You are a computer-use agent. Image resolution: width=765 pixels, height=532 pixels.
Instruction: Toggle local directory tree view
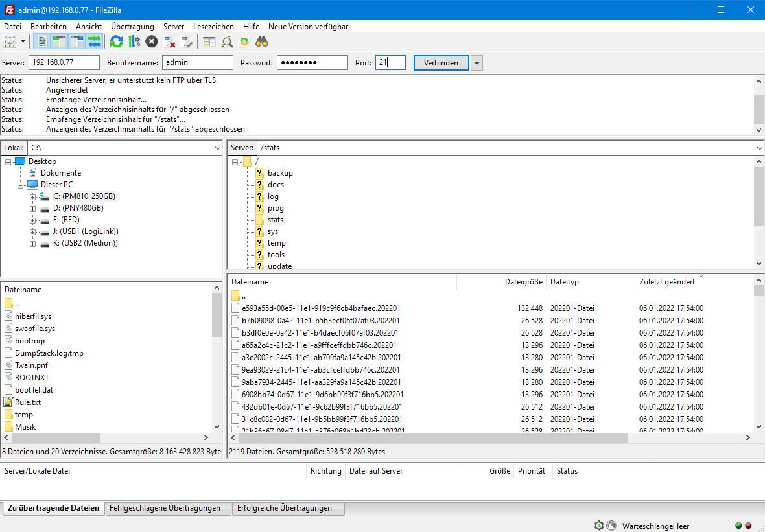60,41
